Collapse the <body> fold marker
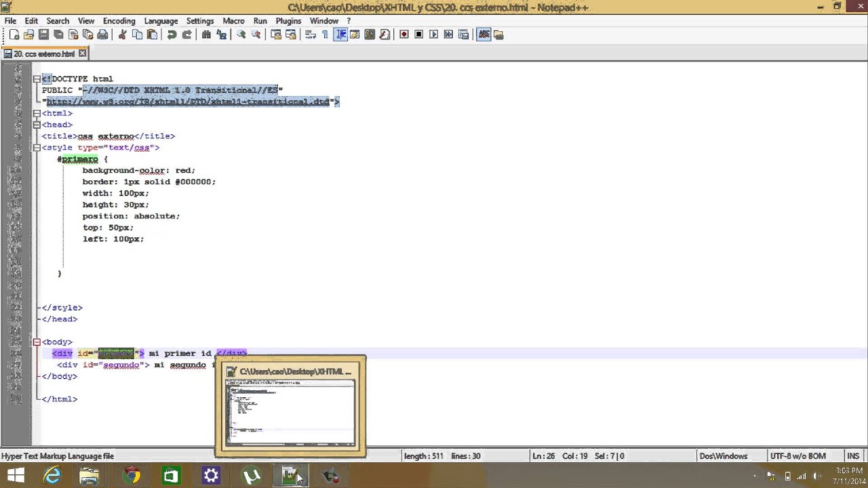Image resolution: width=868 pixels, height=488 pixels. 37,342
